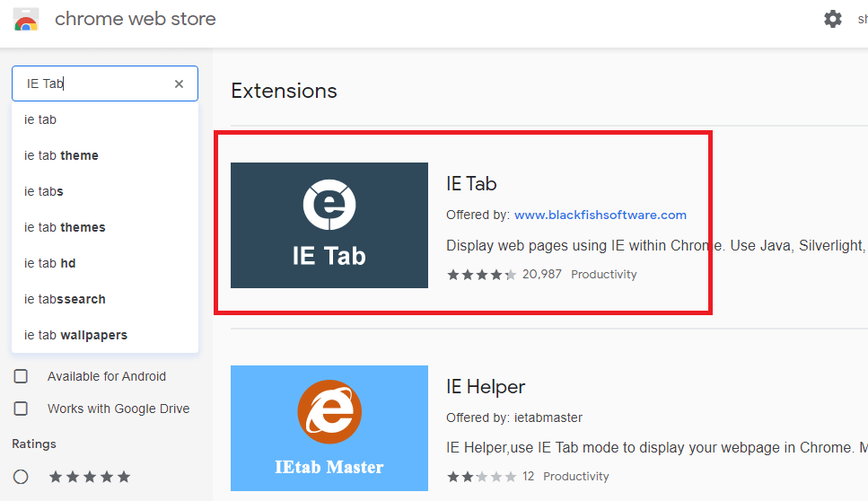This screenshot has height=501, width=868.
Task: Click the IE Helper 12 ratings count
Action: (x=528, y=477)
